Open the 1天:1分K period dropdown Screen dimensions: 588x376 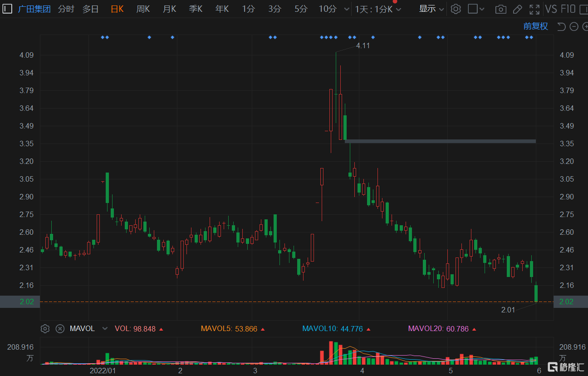(378, 9)
